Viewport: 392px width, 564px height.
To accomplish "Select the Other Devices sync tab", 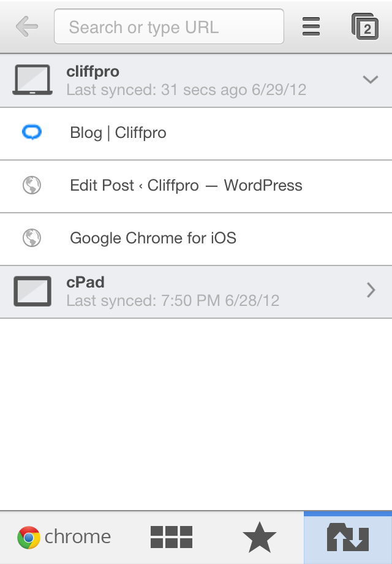I will click(348, 538).
